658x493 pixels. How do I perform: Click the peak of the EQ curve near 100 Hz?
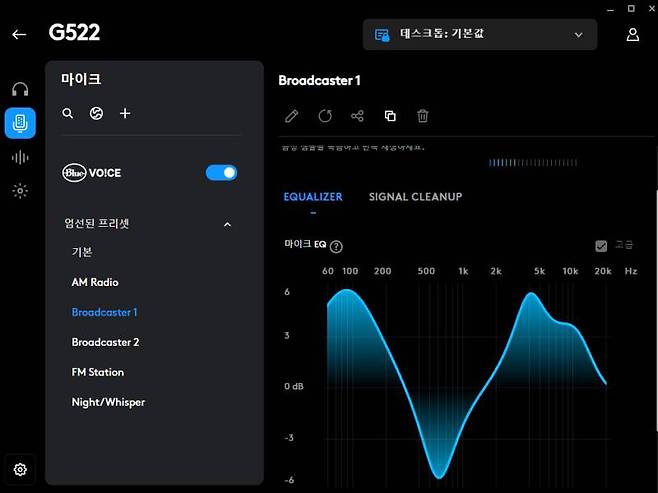click(x=347, y=291)
